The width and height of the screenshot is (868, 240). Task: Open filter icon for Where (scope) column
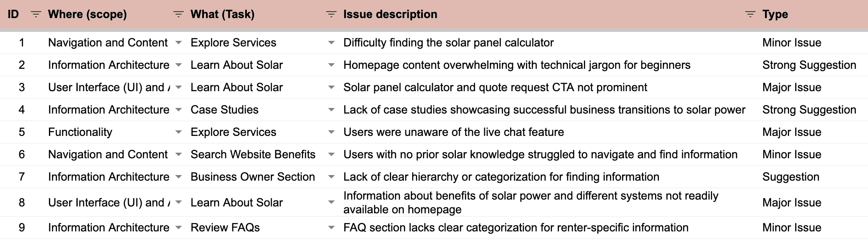pyautogui.click(x=178, y=15)
